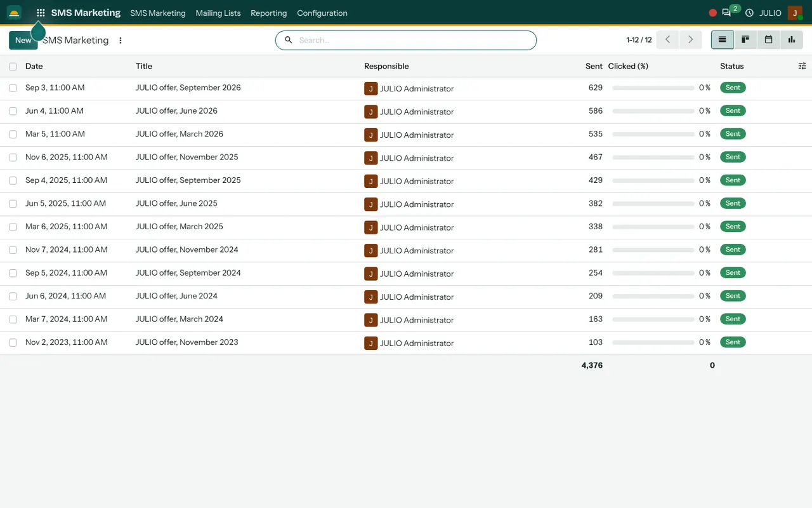The width and height of the screenshot is (812, 508).
Task: Switch to kanban view
Action: click(x=745, y=39)
